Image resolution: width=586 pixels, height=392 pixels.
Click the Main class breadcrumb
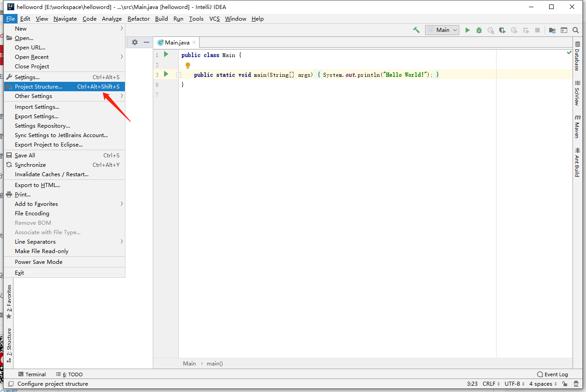[x=189, y=363]
